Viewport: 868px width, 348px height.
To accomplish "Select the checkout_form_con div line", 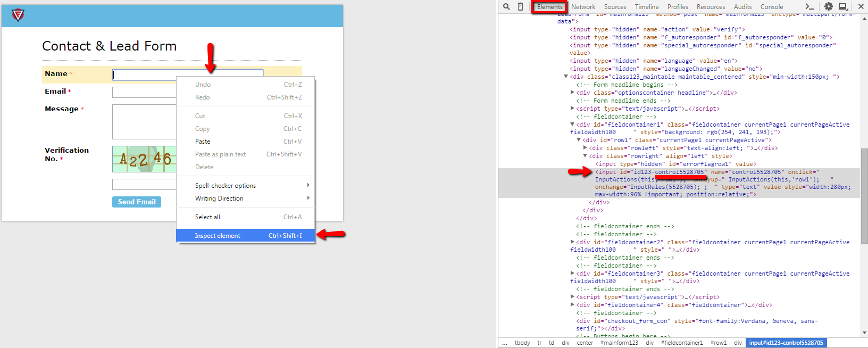I will pyautogui.click(x=697, y=325).
